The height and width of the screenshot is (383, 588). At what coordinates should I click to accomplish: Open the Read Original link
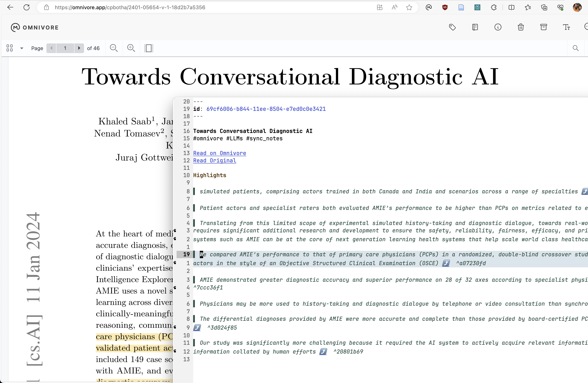click(214, 161)
